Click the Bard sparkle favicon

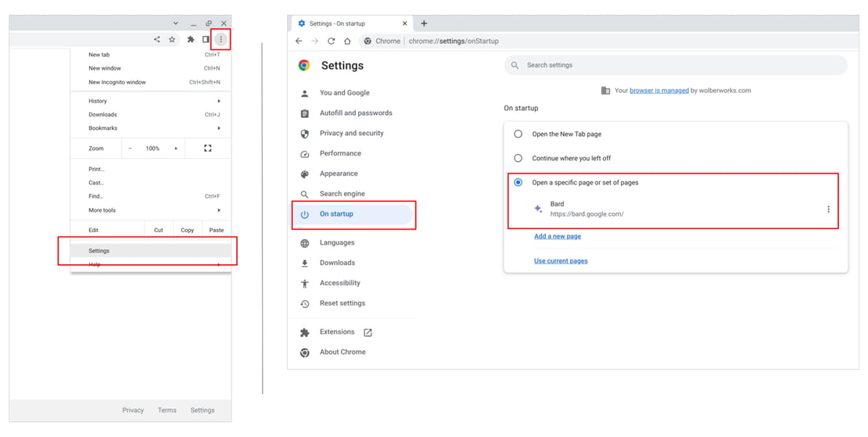point(538,209)
